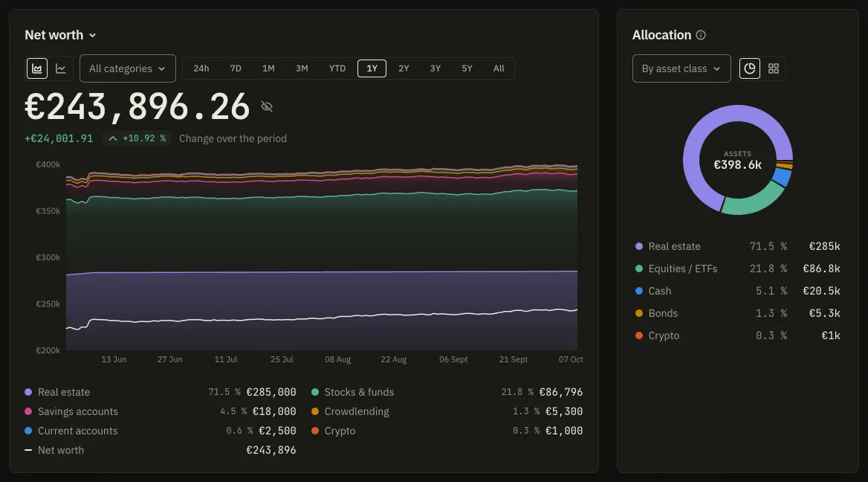Viewport: 868px width, 482px height.
Task: Click the +10.92 % change badge
Action: (x=137, y=138)
